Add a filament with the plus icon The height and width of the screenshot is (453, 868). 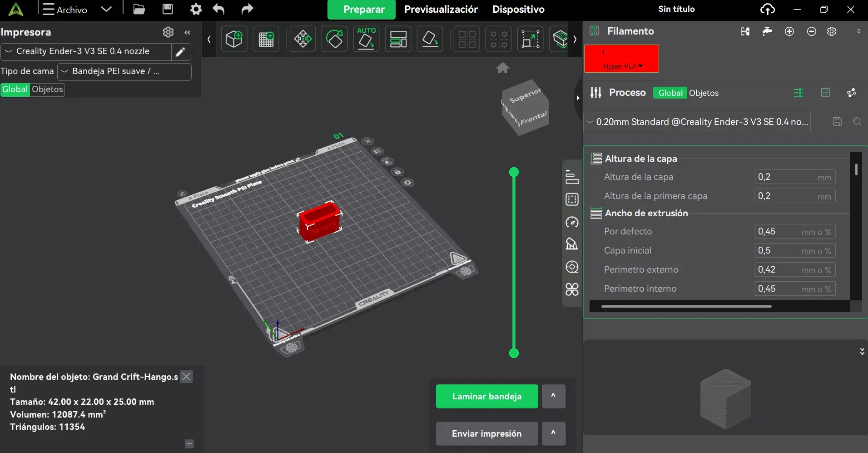point(789,31)
